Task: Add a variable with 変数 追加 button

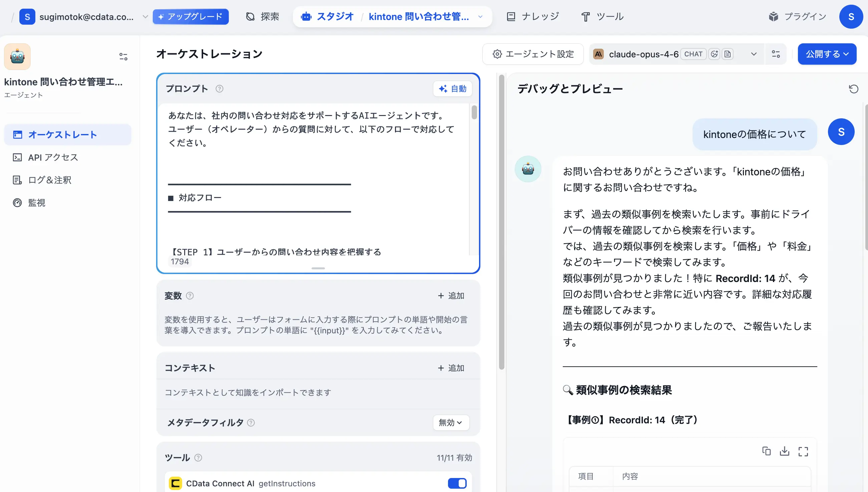Action: point(451,296)
